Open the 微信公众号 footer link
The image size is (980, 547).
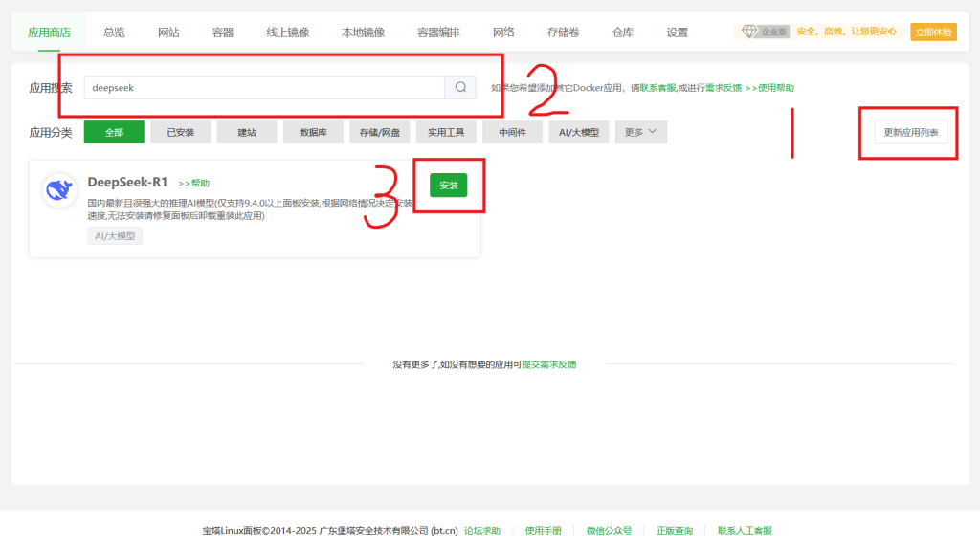point(609,531)
